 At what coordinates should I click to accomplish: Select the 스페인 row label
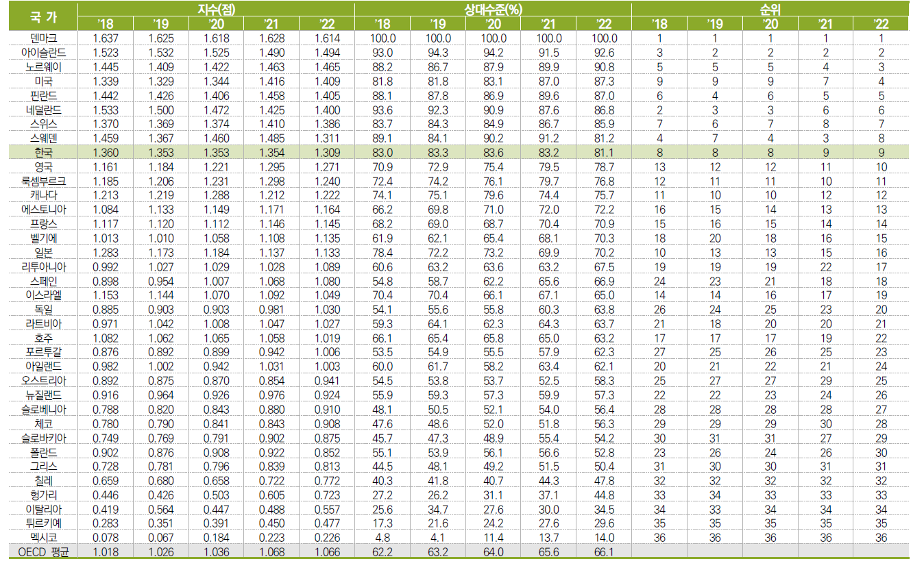pos(44,280)
